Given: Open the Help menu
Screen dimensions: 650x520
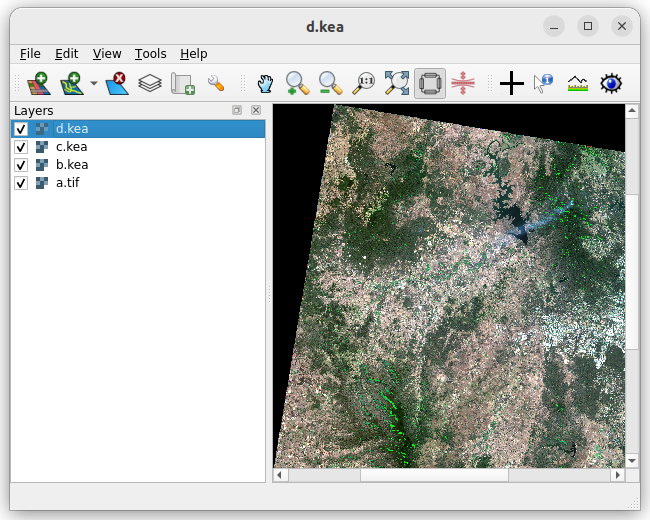Looking at the screenshot, I should coord(194,54).
